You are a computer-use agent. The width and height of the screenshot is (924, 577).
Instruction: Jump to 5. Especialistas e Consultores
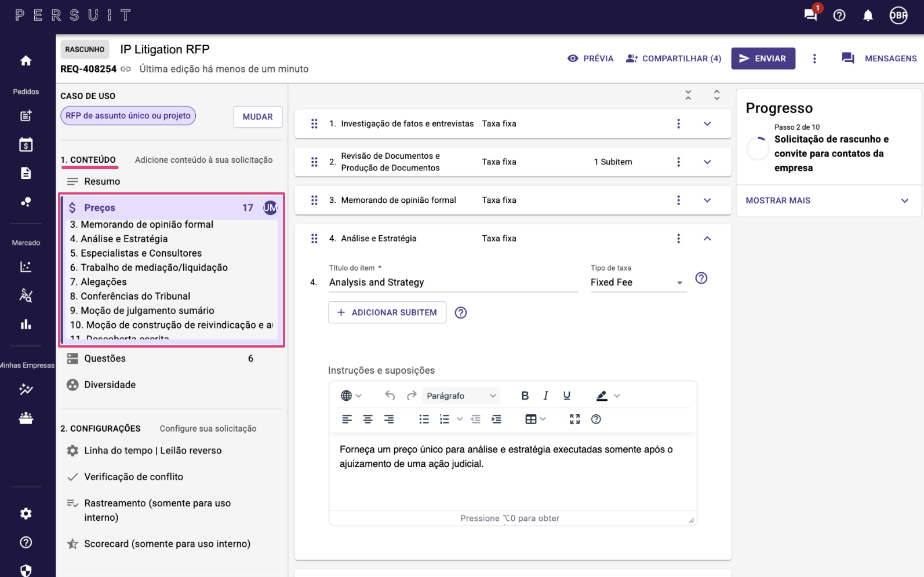136,253
